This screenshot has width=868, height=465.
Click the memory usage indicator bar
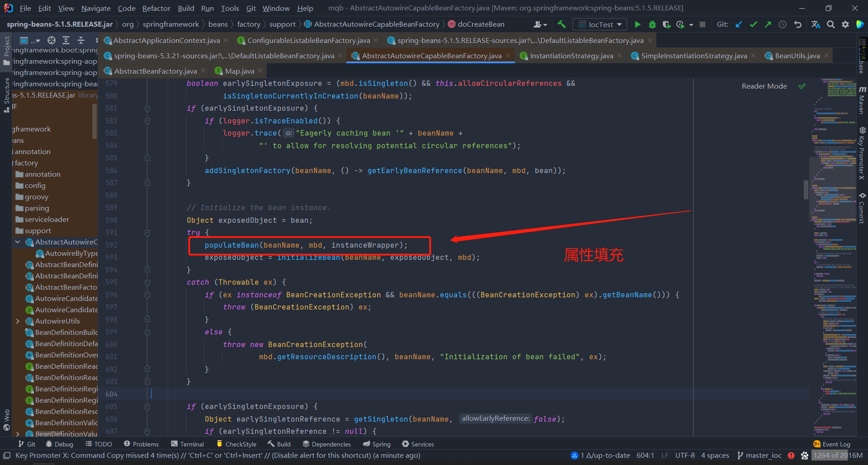838,456
